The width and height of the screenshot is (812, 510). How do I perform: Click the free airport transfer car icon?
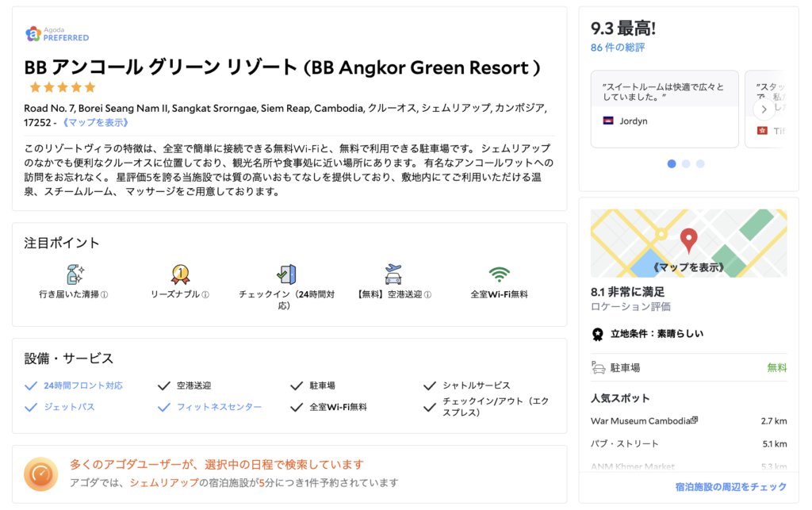click(x=393, y=274)
